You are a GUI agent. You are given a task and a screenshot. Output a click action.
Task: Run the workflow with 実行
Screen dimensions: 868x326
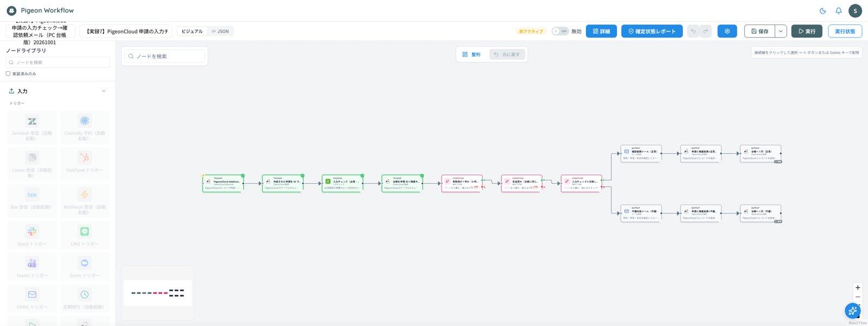[807, 31]
